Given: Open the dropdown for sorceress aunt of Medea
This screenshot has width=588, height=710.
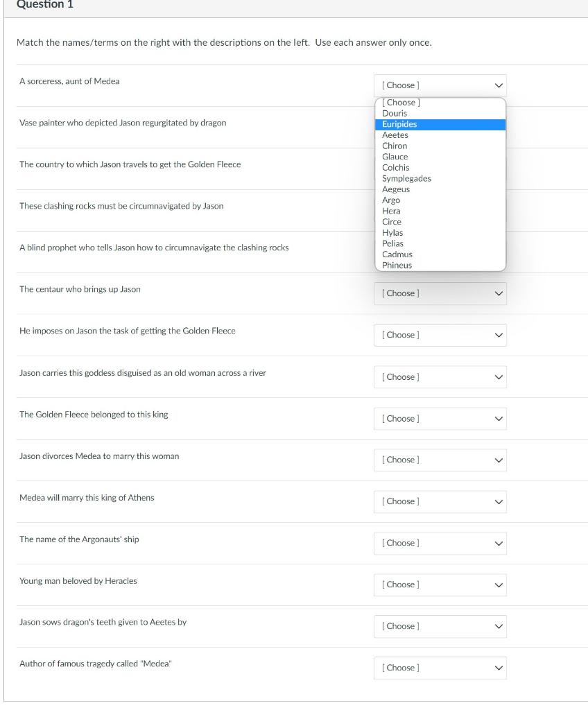Looking at the screenshot, I should tap(440, 85).
